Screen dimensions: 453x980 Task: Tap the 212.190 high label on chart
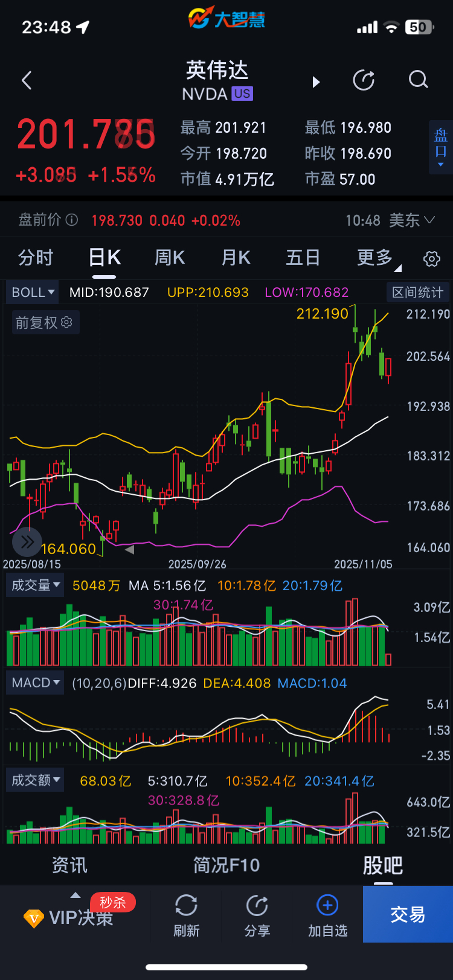(323, 313)
